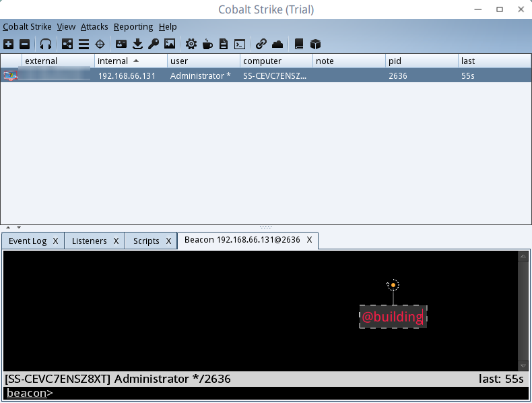532x403 pixels.
Task: Click the Disconnect minus icon
Action: 25,44
